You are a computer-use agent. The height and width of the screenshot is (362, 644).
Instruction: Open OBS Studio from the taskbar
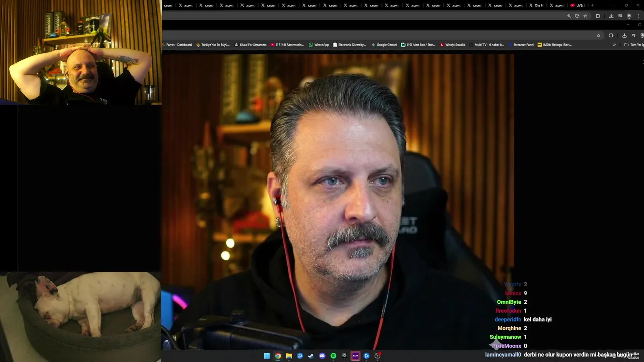point(377,356)
